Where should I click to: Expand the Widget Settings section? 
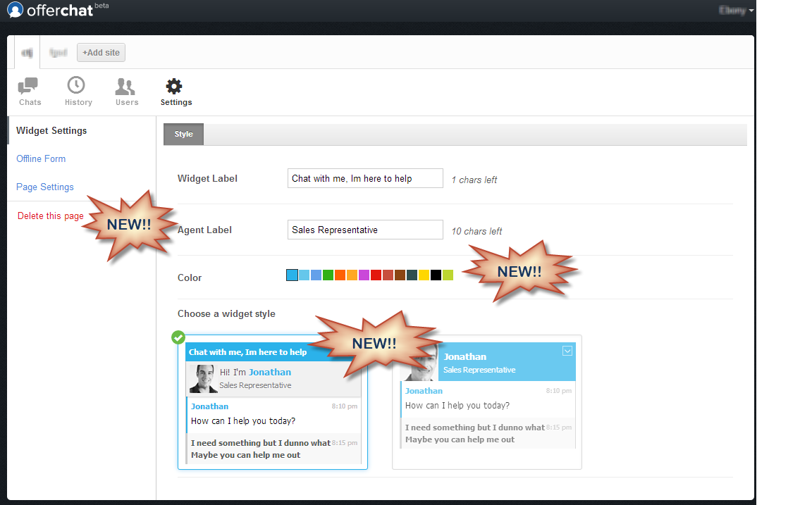tap(51, 131)
